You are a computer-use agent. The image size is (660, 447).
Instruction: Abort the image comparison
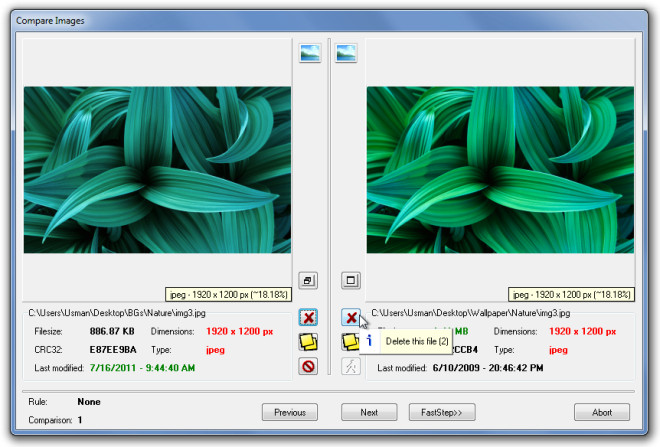(602, 412)
